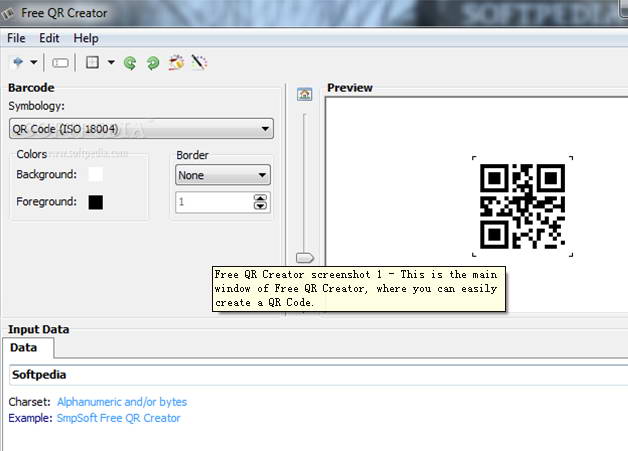Decrease border width with the down arrow

[x=260, y=205]
